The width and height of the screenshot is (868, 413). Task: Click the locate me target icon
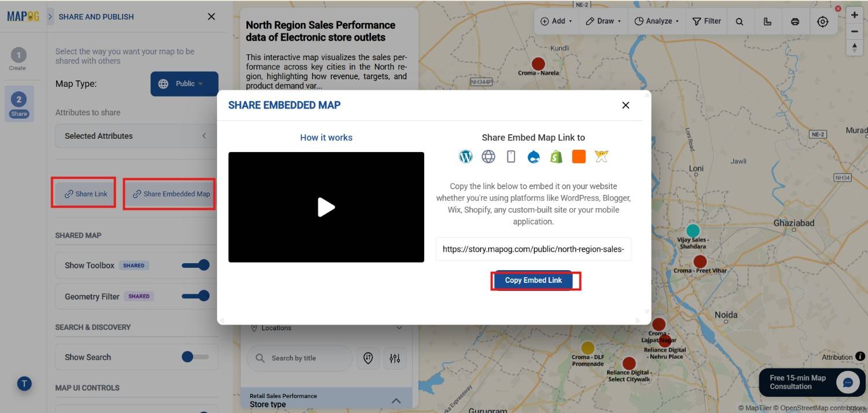(x=823, y=21)
